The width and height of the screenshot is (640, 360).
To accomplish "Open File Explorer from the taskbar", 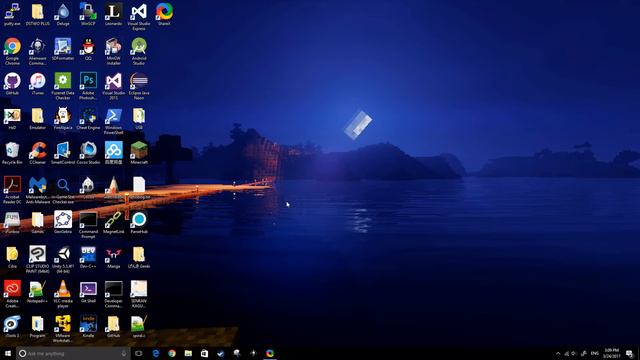I will (188, 353).
